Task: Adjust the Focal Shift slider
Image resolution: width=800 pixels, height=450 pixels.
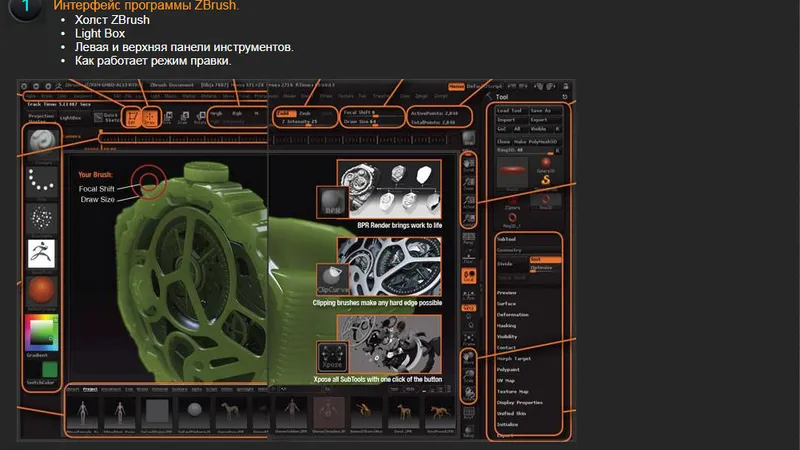Action: click(371, 113)
